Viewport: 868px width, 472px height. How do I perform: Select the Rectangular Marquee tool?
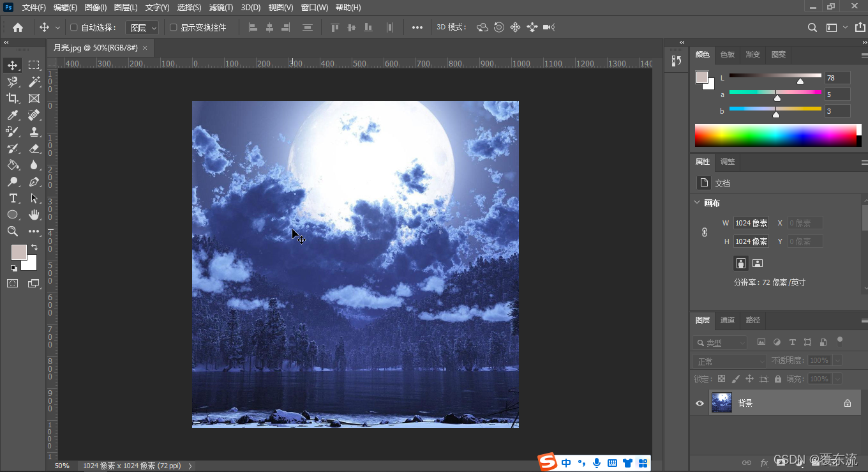tap(34, 65)
